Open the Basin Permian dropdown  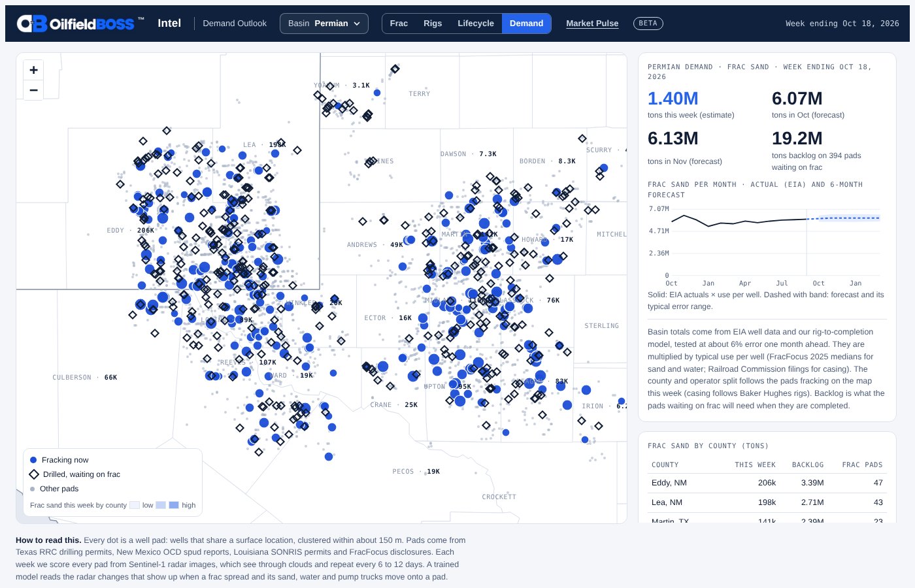[x=324, y=24]
